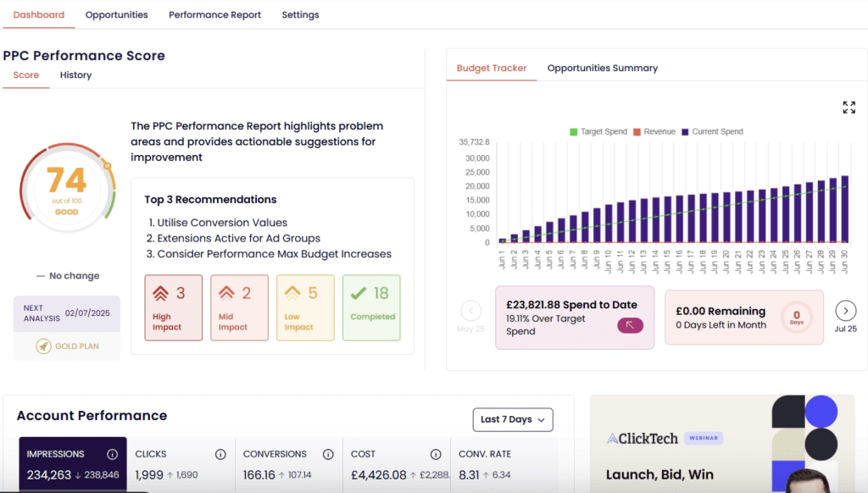
Task: Click the 74 out of 100 score gauge
Action: click(68, 189)
